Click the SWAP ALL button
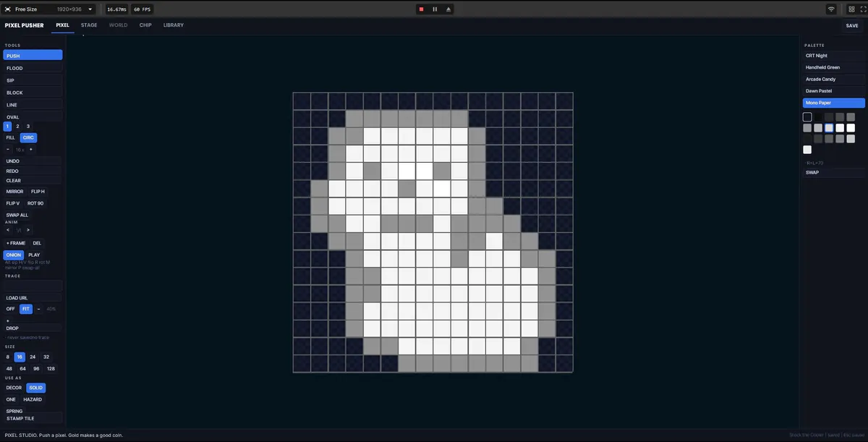 tap(17, 215)
